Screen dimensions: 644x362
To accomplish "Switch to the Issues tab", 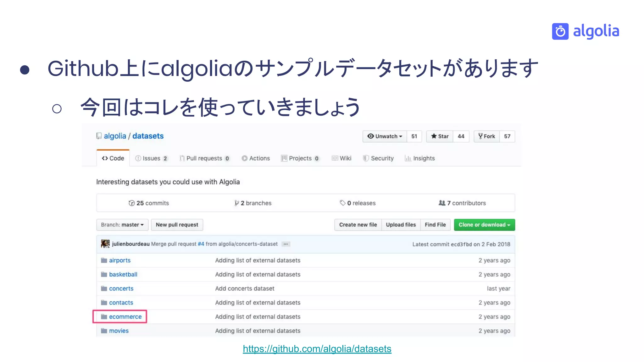I will pos(151,158).
